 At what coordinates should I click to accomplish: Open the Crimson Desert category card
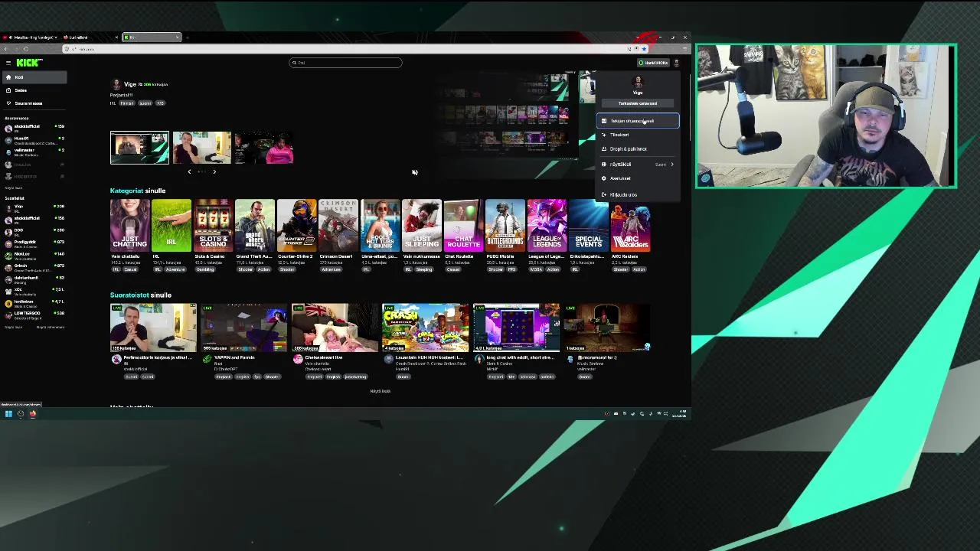pyautogui.click(x=338, y=225)
